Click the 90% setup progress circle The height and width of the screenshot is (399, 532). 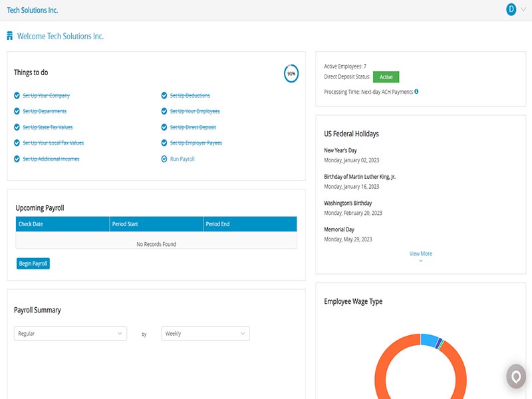coord(291,72)
